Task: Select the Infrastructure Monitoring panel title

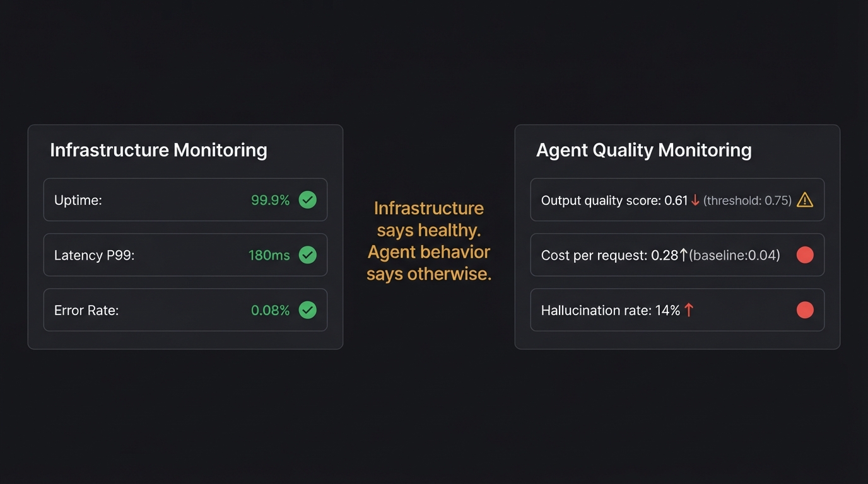Action: [158, 150]
